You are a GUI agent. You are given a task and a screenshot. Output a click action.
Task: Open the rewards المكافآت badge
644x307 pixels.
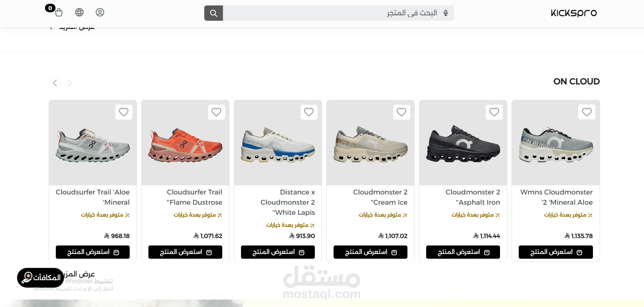tap(41, 278)
